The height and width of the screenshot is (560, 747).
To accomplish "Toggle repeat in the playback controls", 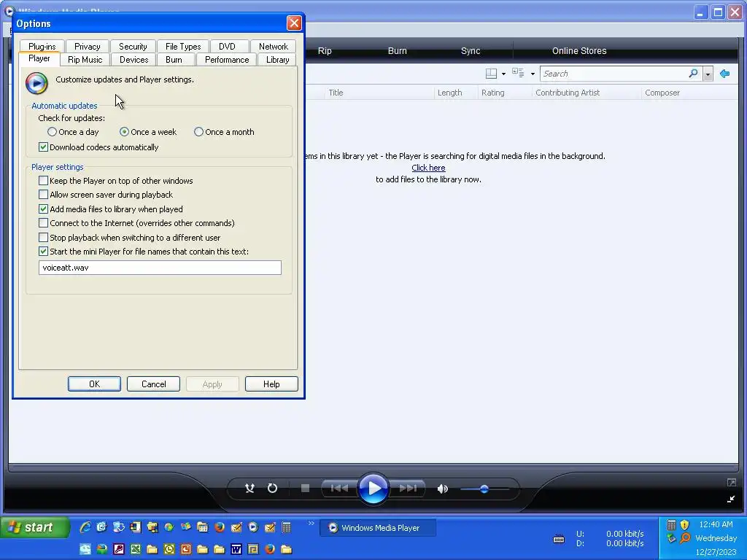I will click(x=272, y=488).
